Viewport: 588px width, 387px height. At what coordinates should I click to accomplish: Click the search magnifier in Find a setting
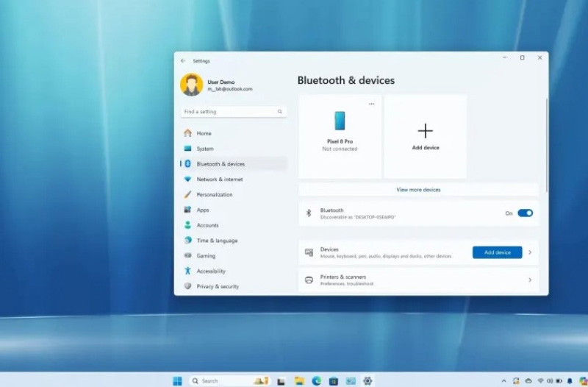(x=280, y=112)
